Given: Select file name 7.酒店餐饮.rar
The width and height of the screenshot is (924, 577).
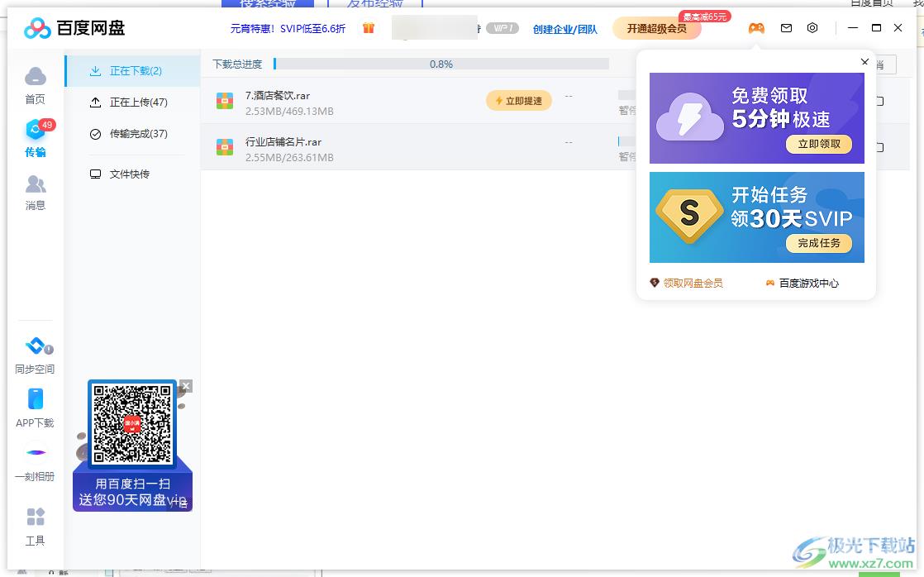Looking at the screenshot, I should [x=278, y=96].
